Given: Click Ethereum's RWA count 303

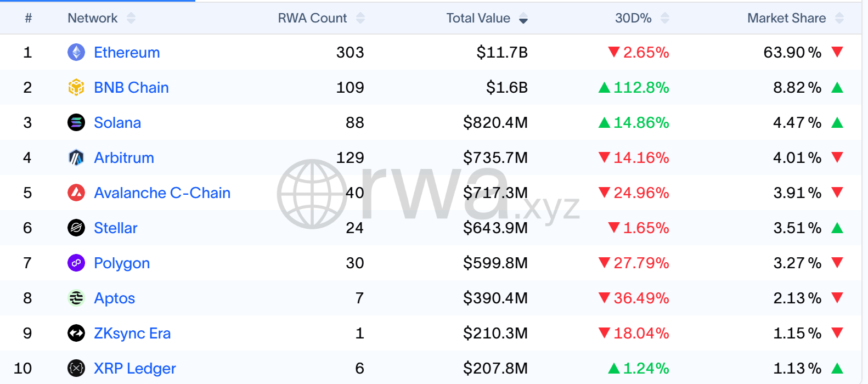Looking at the screenshot, I should pyautogui.click(x=350, y=52).
